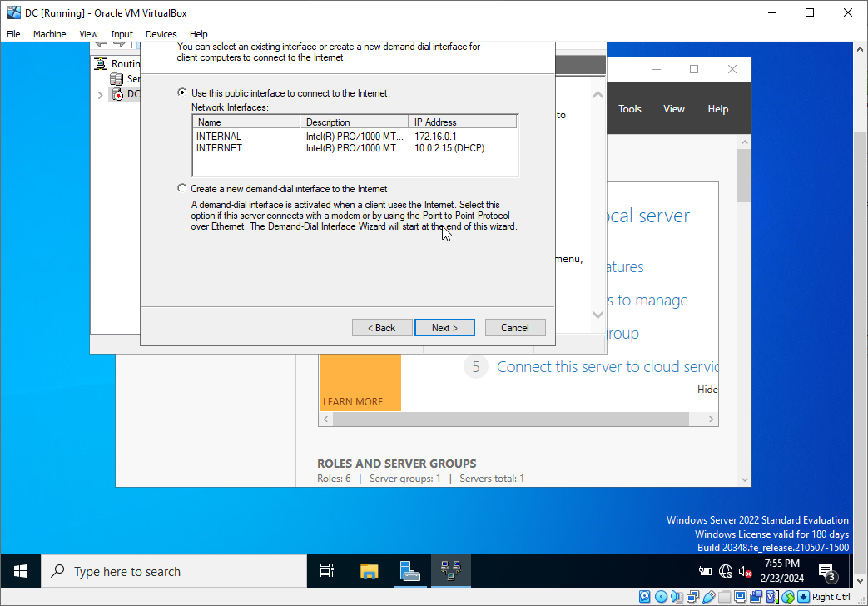Open the notification center icon

pos(827,572)
